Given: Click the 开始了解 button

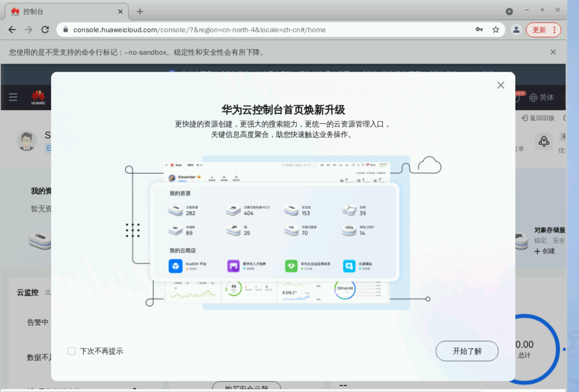Looking at the screenshot, I should click(467, 351).
